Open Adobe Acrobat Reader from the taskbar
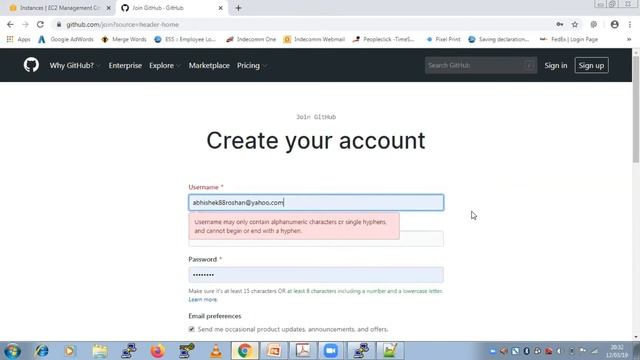The image size is (640, 360). [x=303, y=351]
